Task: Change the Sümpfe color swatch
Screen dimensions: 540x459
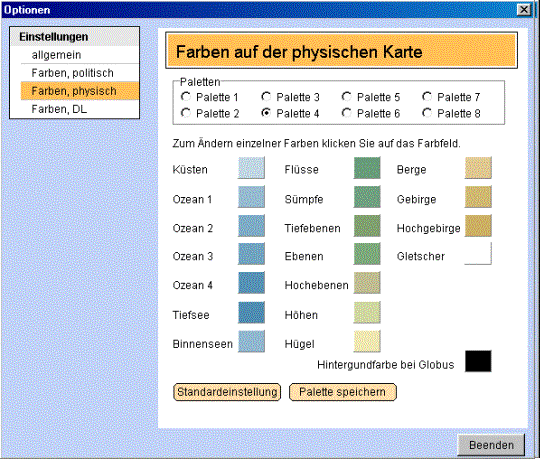Action: [367, 197]
